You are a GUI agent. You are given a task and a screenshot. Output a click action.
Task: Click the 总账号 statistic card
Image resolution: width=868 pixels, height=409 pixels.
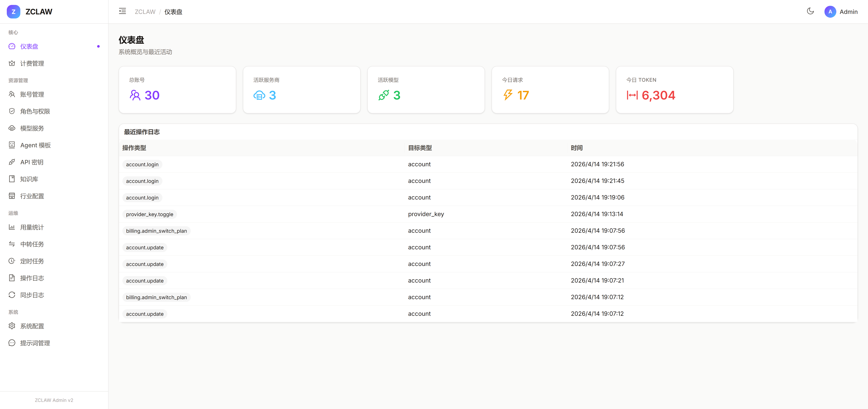[x=177, y=90]
